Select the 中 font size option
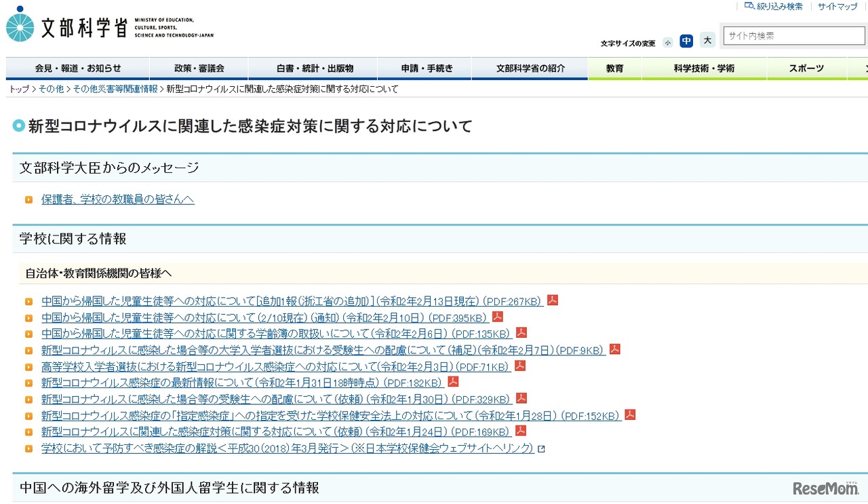This screenshot has height=504, width=868. [687, 41]
